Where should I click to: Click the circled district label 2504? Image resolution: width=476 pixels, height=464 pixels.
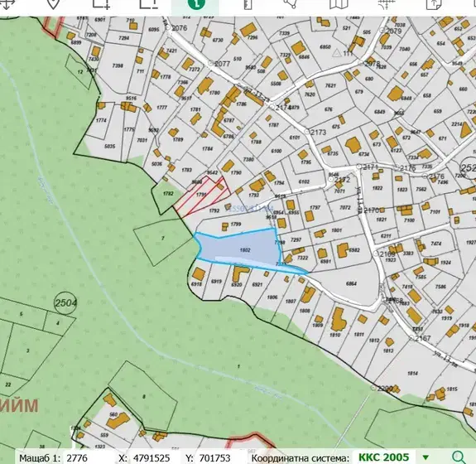point(65,302)
